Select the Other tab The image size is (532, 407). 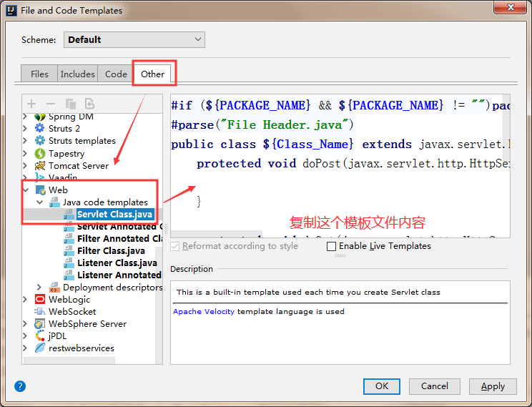153,74
